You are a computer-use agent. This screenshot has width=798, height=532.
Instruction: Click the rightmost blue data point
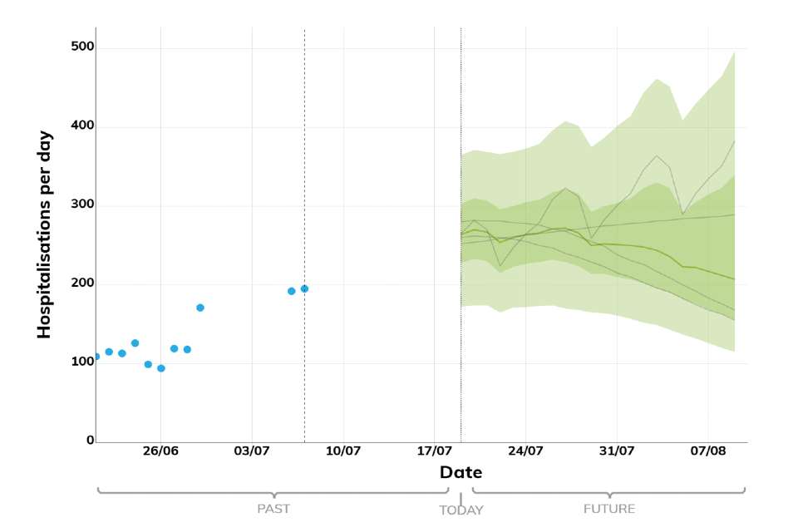(x=304, y=288)
